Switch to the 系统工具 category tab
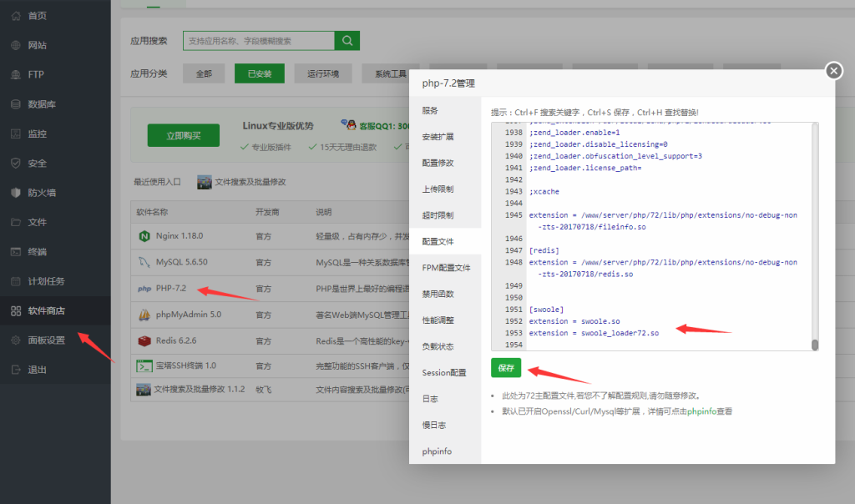Image resolution: width=855 pixels, height=504 pixels. (x=391, y=73)
